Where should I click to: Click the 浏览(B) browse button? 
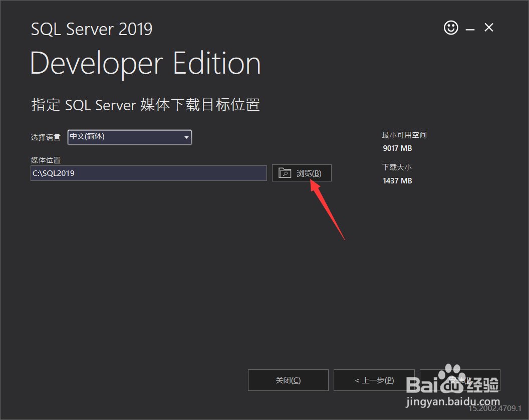(302, 173)
